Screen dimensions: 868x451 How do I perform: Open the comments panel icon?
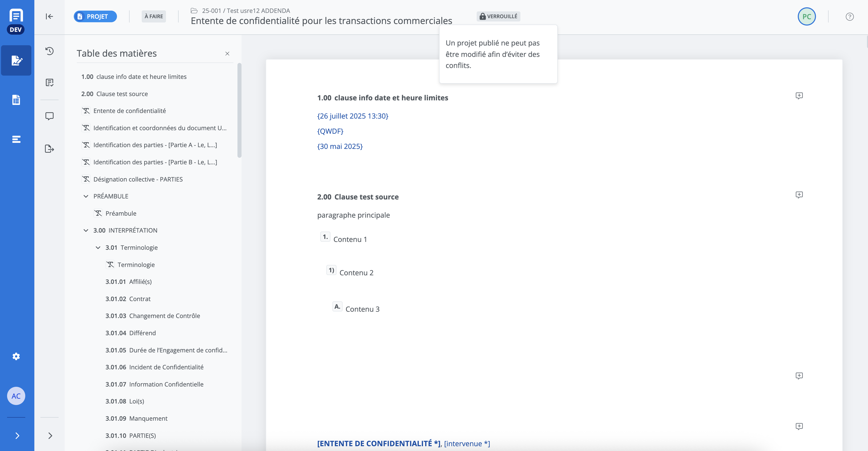pos(50,116)
